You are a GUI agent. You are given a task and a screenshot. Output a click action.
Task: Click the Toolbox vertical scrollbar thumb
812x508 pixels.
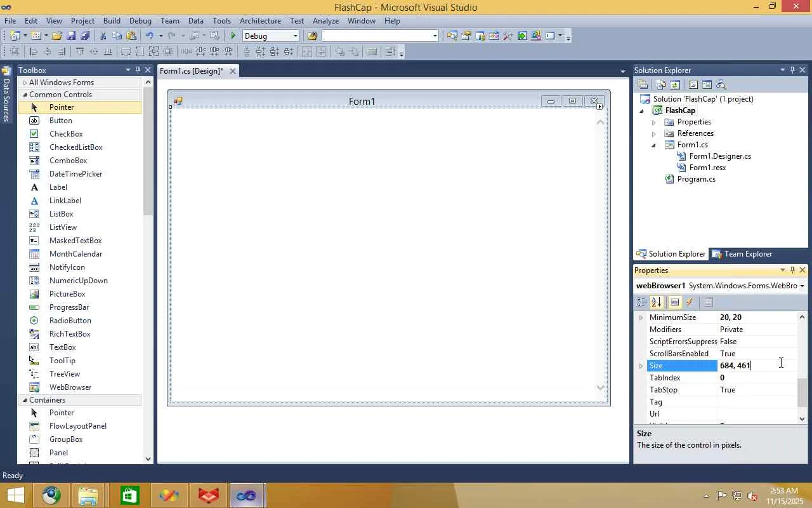point(148,152)
